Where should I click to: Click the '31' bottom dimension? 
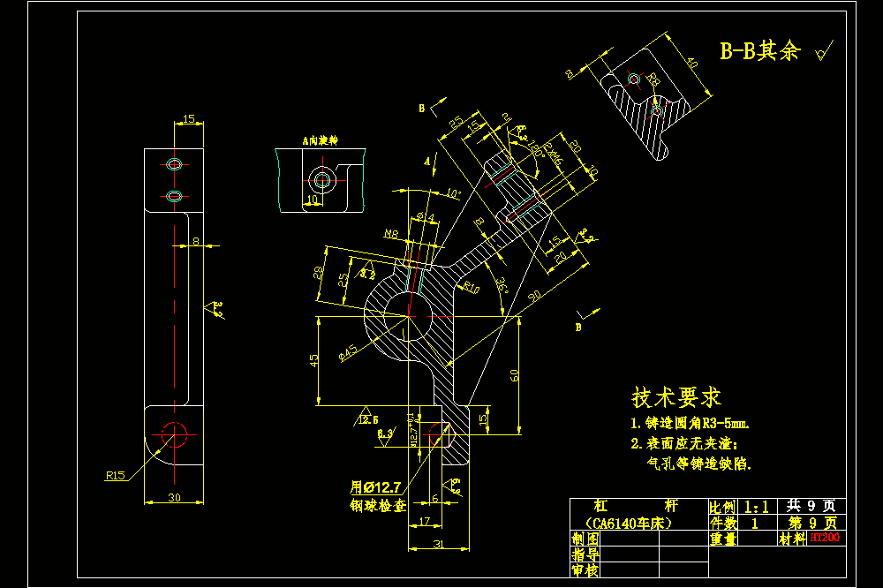tap(439, 544)
